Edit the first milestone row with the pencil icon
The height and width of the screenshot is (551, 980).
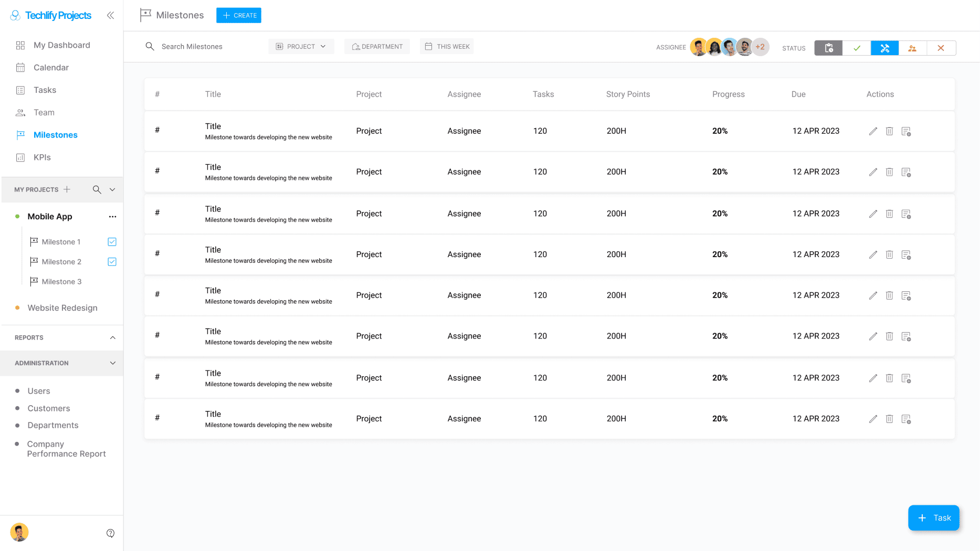click(873, 131)
